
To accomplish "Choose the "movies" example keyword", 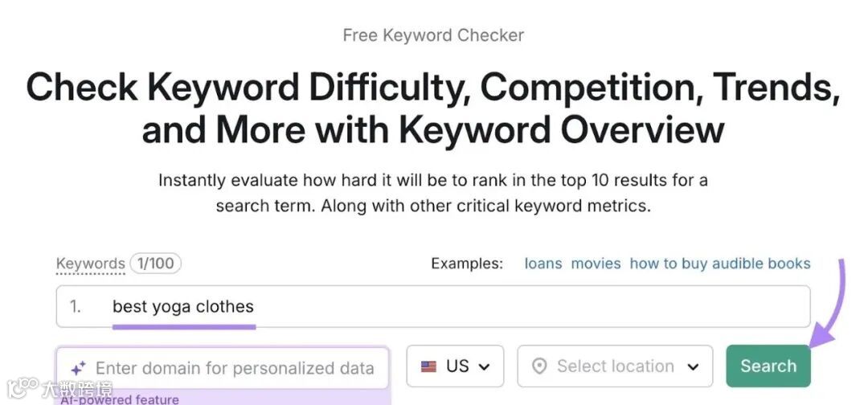I will (596, 264).
